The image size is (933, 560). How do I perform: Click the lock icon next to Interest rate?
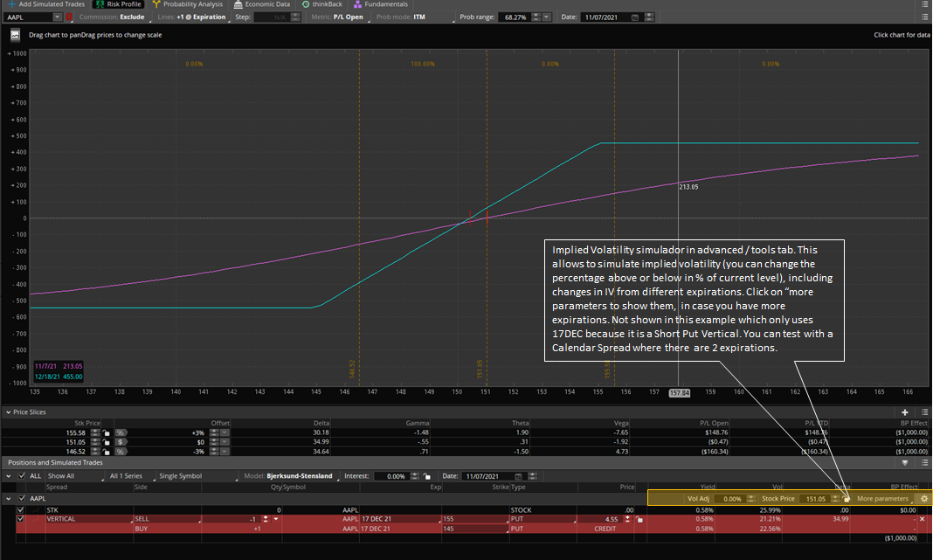(x=425, y=476)
